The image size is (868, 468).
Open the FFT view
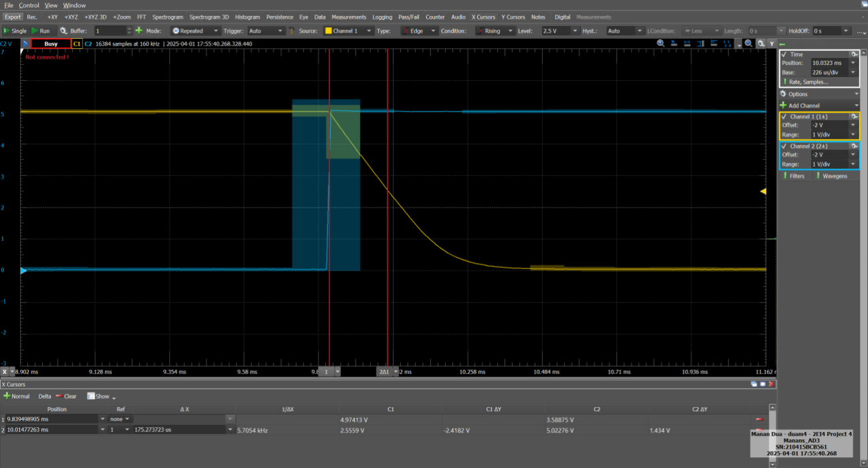click(142, 17)
